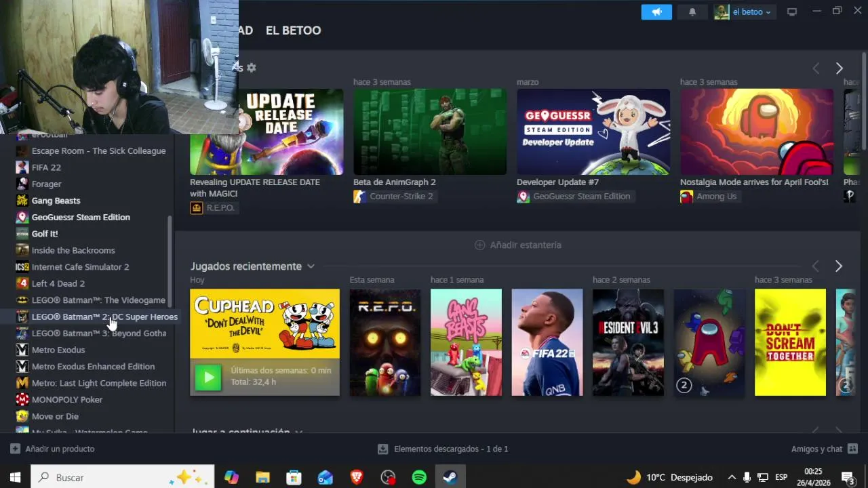This screenshot has height=488, width=868.
Task: Open File Explorer from the taskbar
Action: click(x=262, y=478)
